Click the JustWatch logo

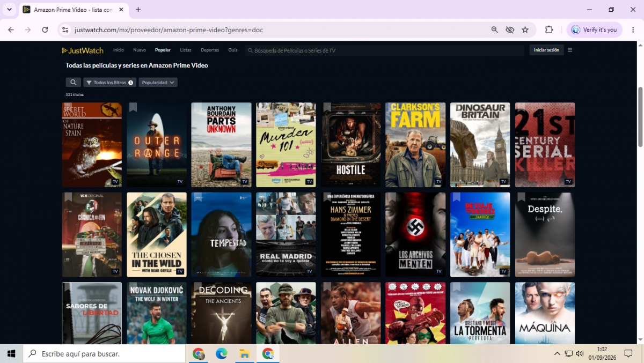tap(83, 50)
